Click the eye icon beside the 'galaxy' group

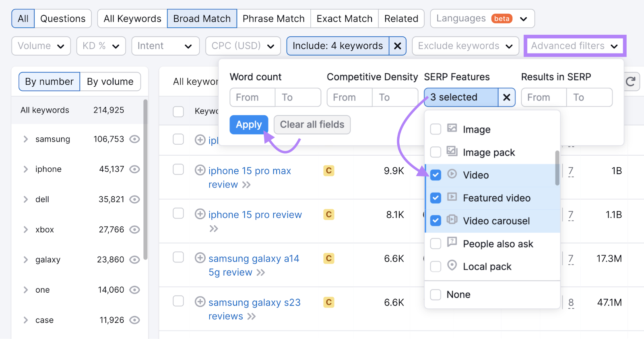(134, 260)
